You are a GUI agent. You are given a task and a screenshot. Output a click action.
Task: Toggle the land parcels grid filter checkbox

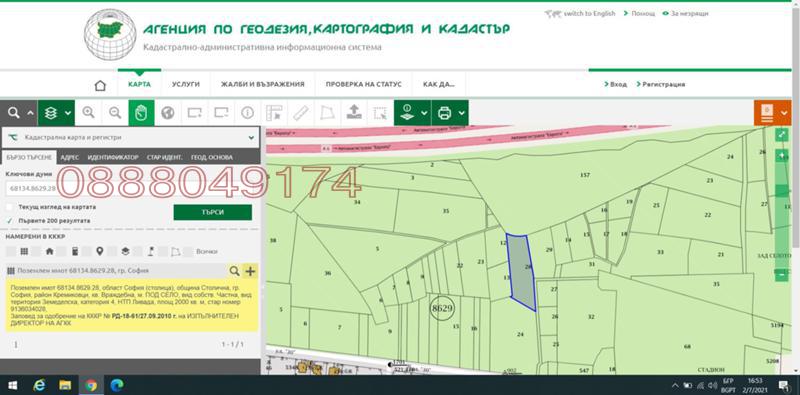tap(10, 251)
